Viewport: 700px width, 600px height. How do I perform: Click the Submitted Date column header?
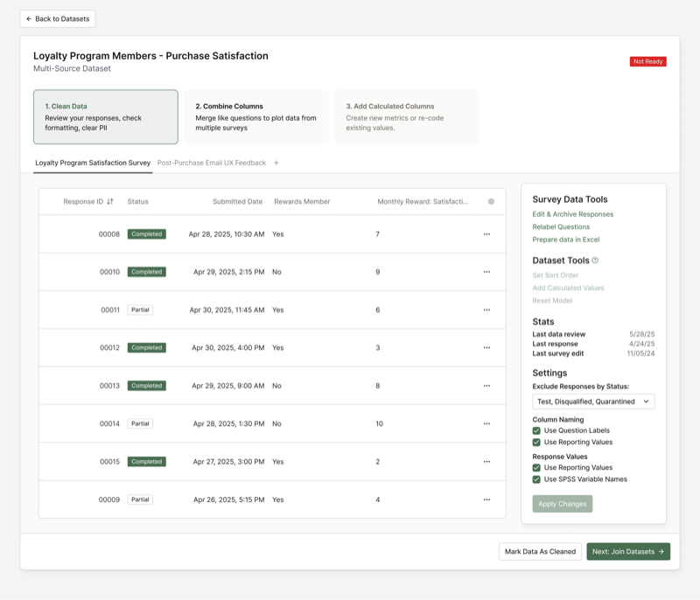pos(237,202)
